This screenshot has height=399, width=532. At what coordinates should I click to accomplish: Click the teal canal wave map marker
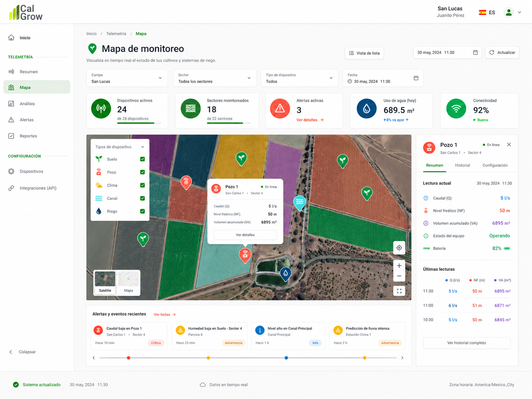(x=299, y=202)
